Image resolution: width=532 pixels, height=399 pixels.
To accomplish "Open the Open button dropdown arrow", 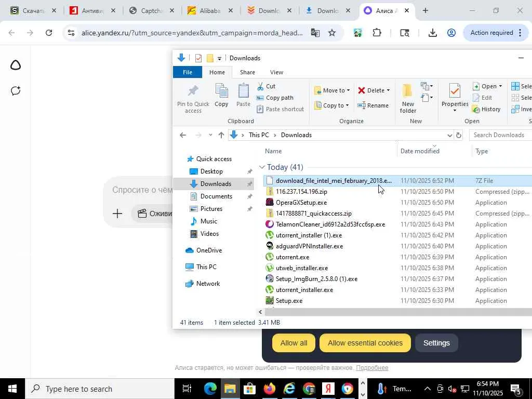I will pos(500,86).
